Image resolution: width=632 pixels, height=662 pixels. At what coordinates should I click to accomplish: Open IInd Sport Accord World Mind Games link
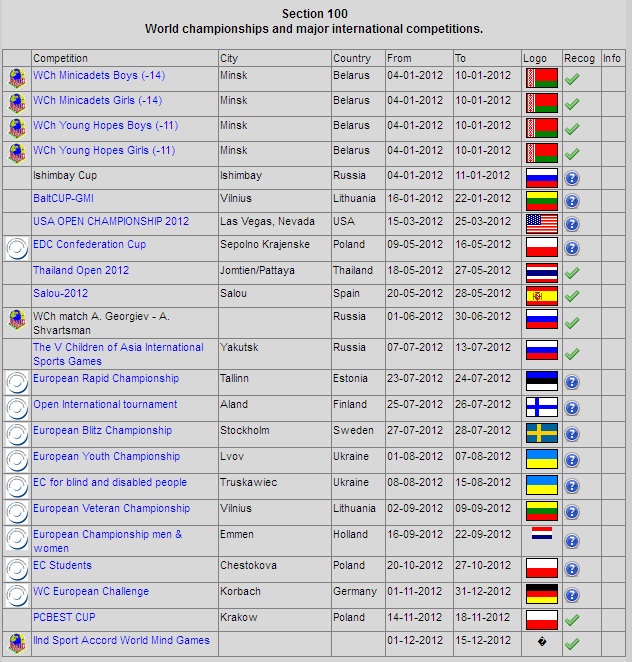coord(121,640)
